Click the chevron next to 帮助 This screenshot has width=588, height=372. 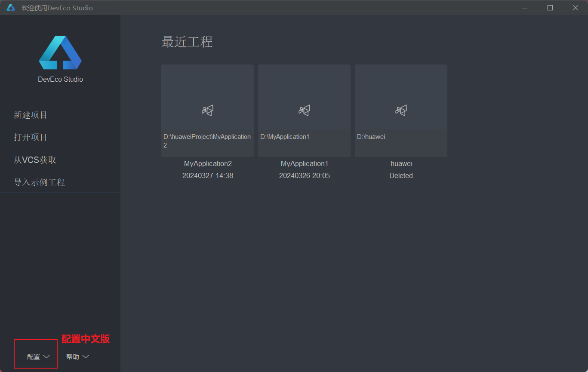tap(86, 357)
